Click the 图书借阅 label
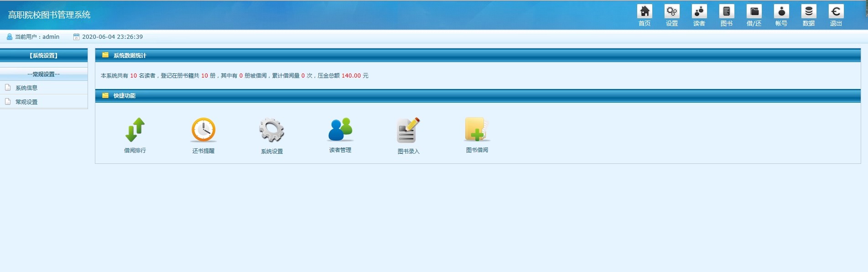Viewport: 868px width, 272px height. pos(477,150)
